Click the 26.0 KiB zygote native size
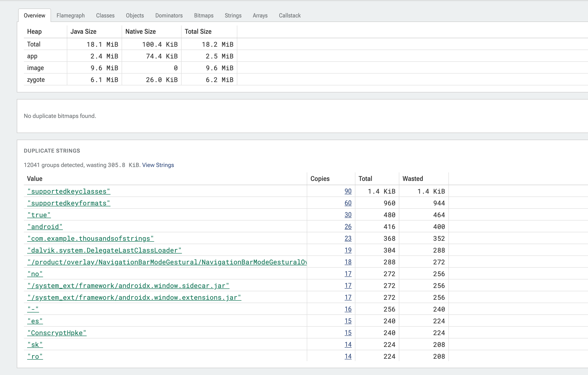The height and width of the screenshot is (375, 588). 162,80
